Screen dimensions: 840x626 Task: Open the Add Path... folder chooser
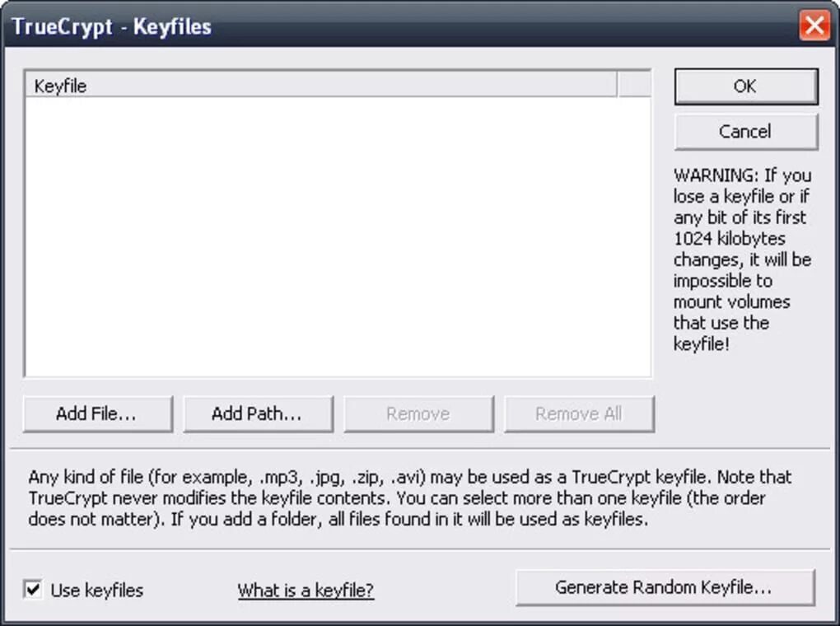tap(258, 413)
